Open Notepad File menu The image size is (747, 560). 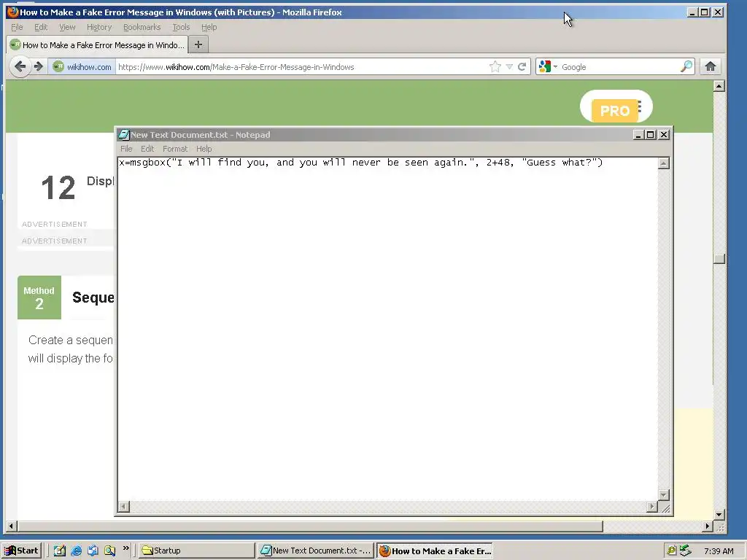(126, 149)
